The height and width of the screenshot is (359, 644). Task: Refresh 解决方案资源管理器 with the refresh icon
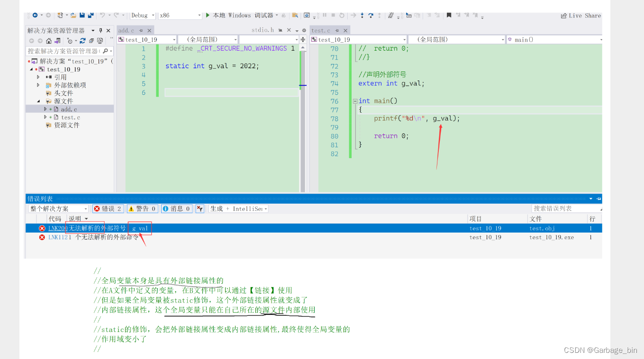(83, 40)
